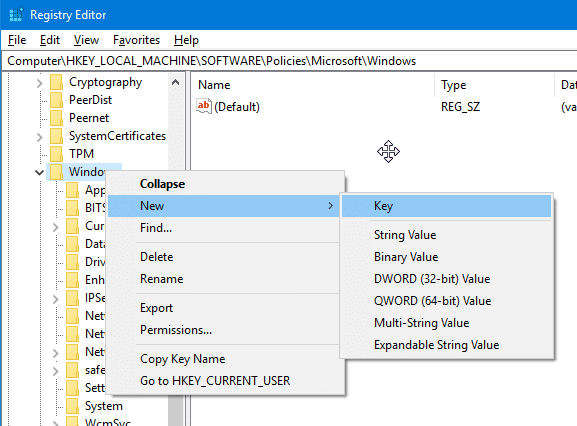Click the Windows key folder icon
Image resolution: width=577 pixels, height=426 pixels.
(56, 172)
